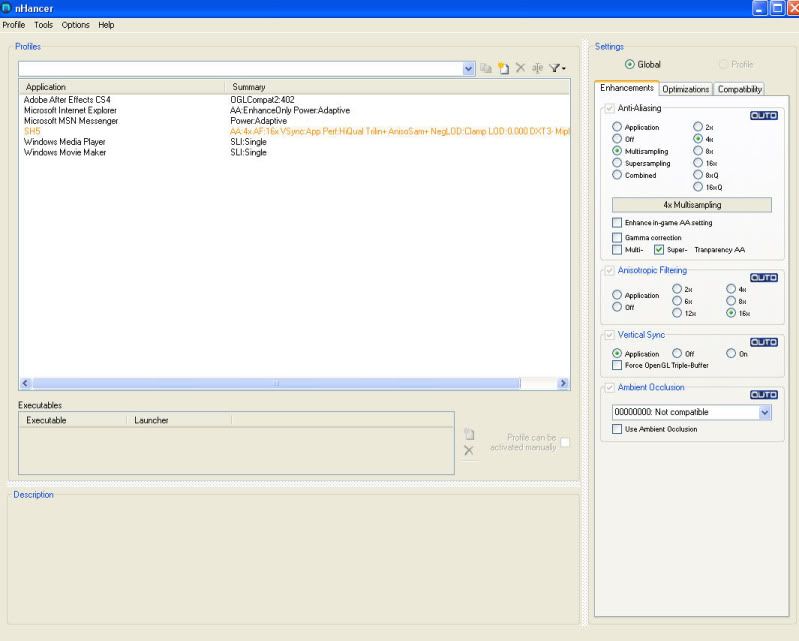
Task: Click the AA:EnhanceOnly Power:Adaptive summary
Action: [290, 111]
